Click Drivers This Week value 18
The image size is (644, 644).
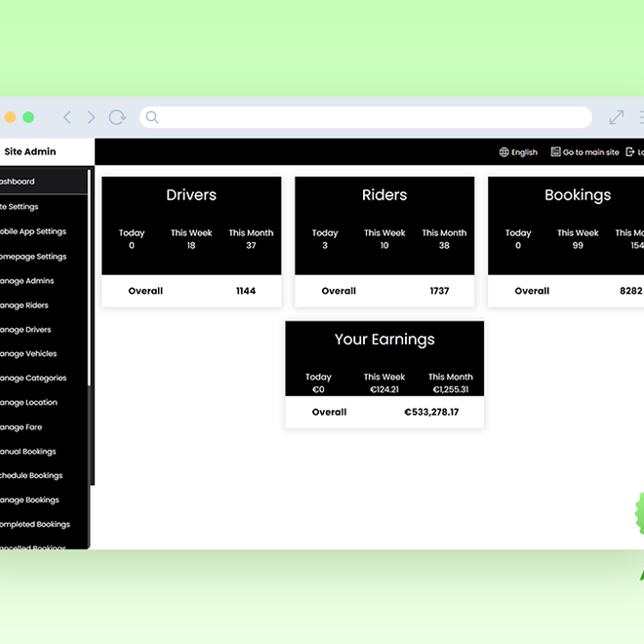click(x=191, y=246)
